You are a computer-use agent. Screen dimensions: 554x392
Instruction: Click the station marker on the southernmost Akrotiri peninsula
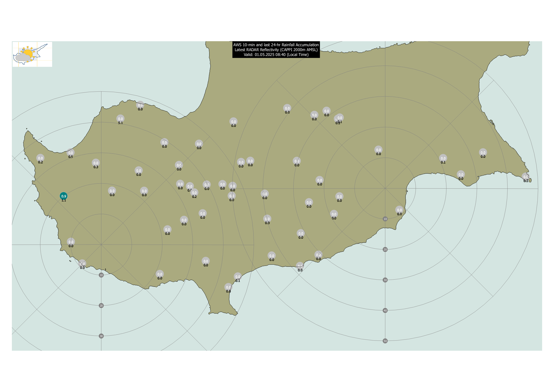coord(228,287)
